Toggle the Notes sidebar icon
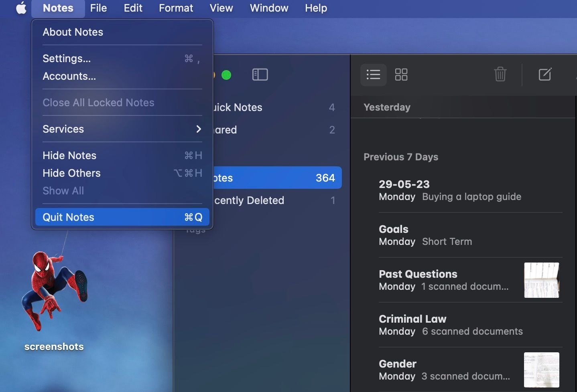 (x=260, y=75)
